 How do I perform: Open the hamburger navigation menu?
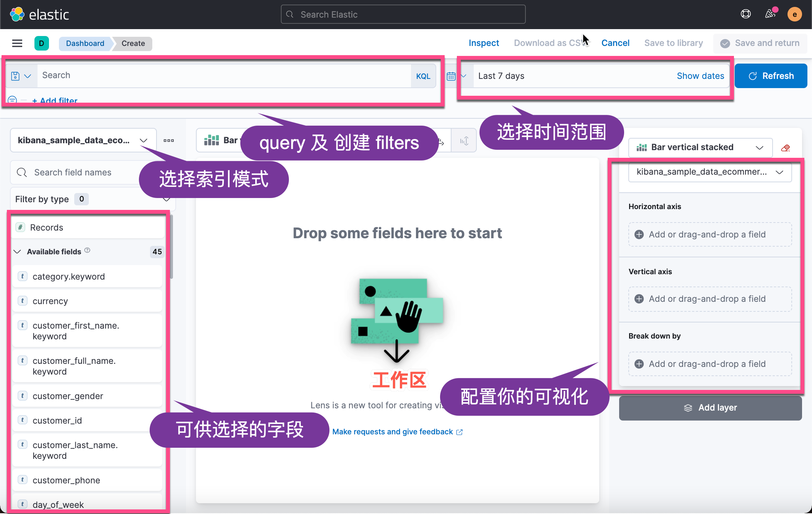[x=17, y=43]
